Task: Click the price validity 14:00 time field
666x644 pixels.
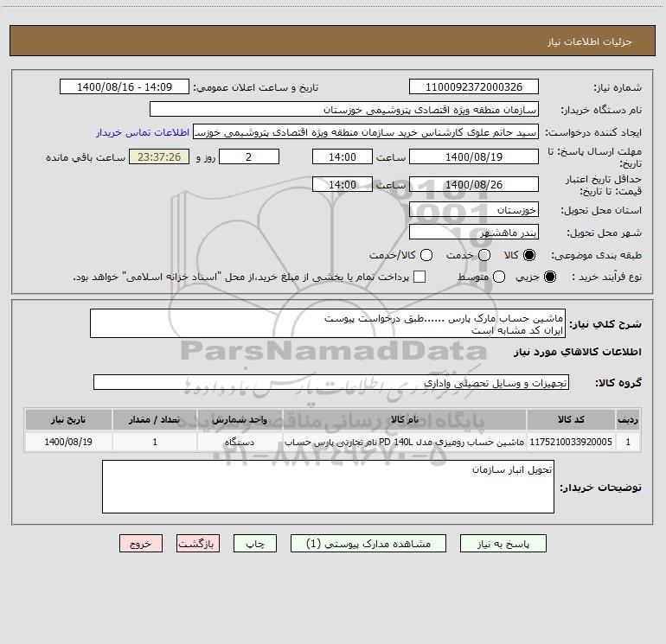Action: (x=343, y=184)
